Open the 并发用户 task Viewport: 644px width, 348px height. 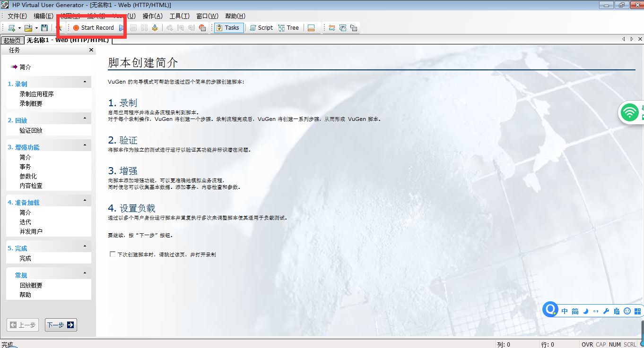[x=31, y=231]
